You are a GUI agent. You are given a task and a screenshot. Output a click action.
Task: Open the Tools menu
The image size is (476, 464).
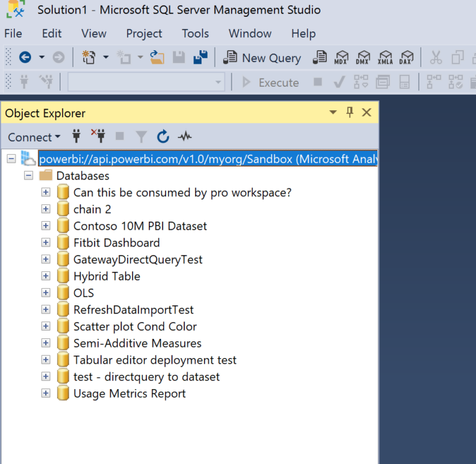coord(195,33)
